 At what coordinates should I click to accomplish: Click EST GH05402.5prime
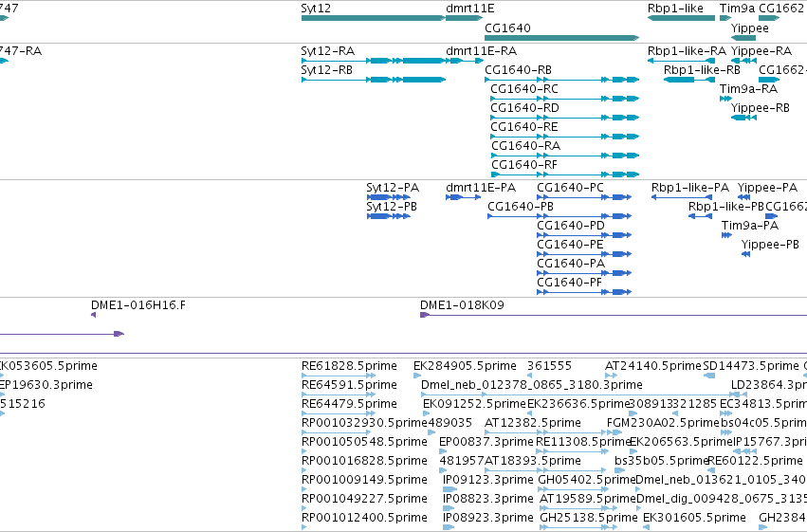573,490
